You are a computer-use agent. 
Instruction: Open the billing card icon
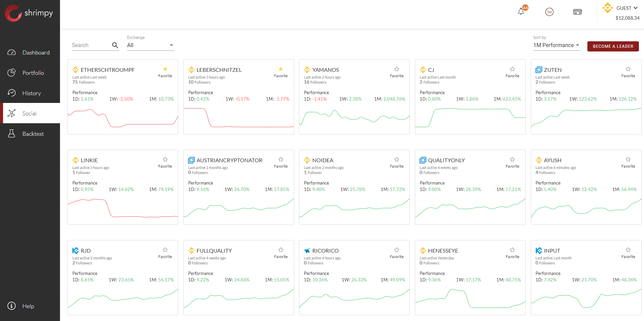tap(578, 12)
